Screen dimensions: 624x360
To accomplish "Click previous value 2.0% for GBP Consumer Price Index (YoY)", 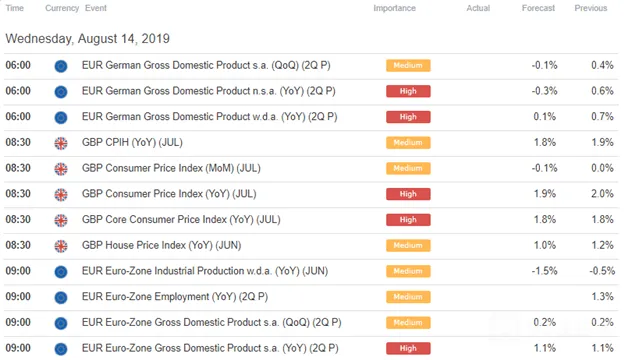I will click(602, 194).
